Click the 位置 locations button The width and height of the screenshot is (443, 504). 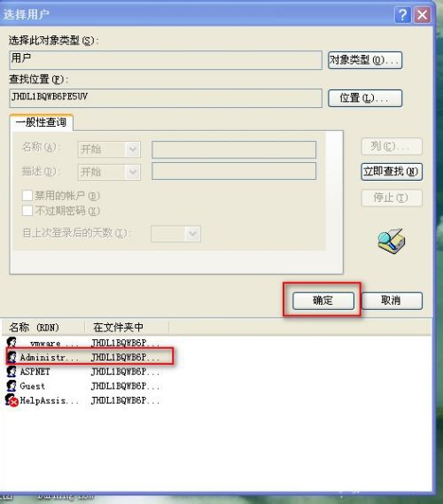click(x=365, y=98)
